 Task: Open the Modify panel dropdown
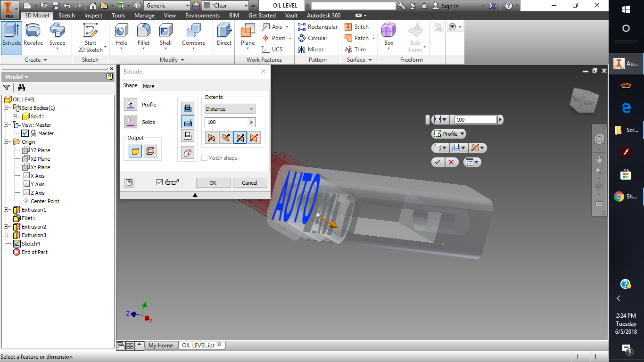point(172,60)
